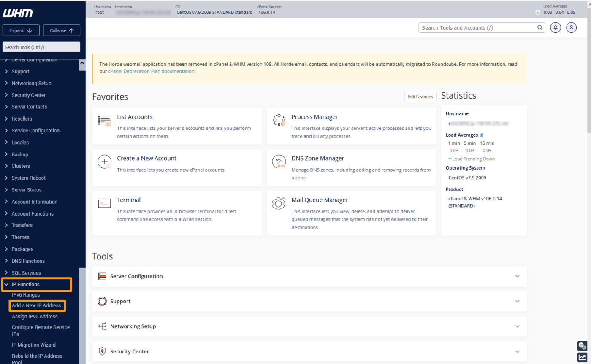Click the DNS Zone Manager icon
The height and width of the screenshot is (364, 591).
[279, 162]
